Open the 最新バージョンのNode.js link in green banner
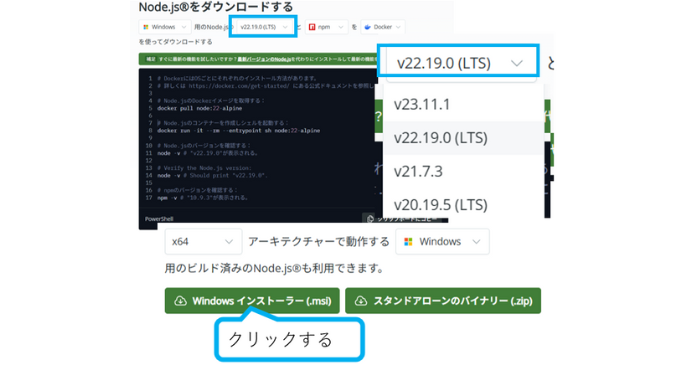The width and height of the screenshot is (698, 365). (264, 59)
